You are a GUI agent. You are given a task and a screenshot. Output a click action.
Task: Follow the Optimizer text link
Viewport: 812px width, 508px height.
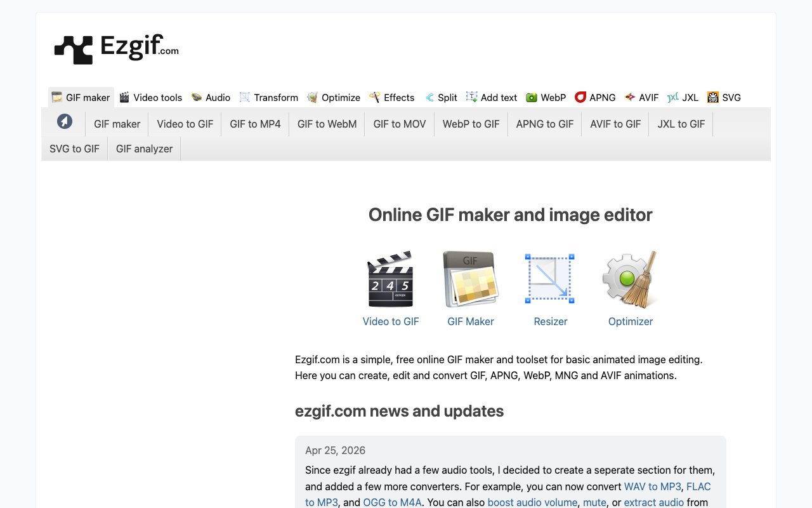click(631, 321)
